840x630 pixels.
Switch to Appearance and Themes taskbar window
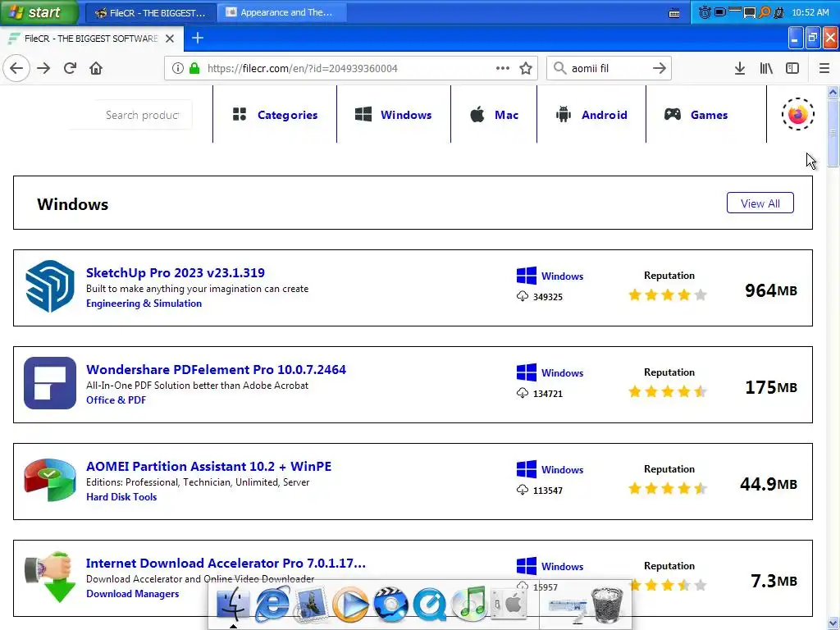point(281,12)
